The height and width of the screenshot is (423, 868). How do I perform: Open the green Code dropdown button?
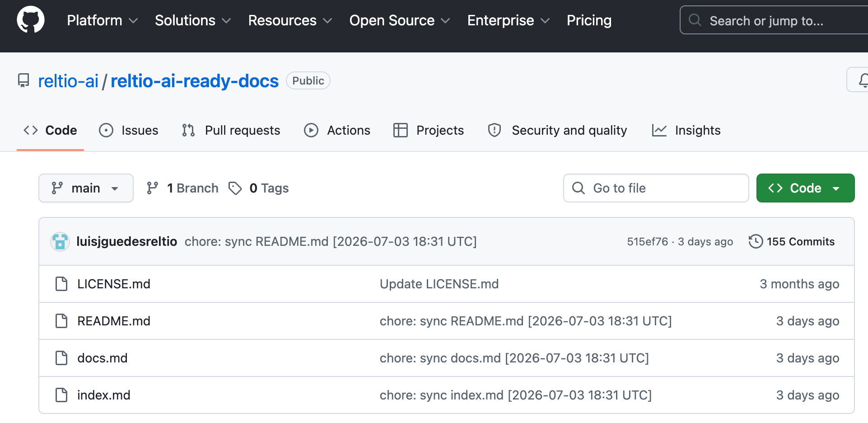[805, 188]
